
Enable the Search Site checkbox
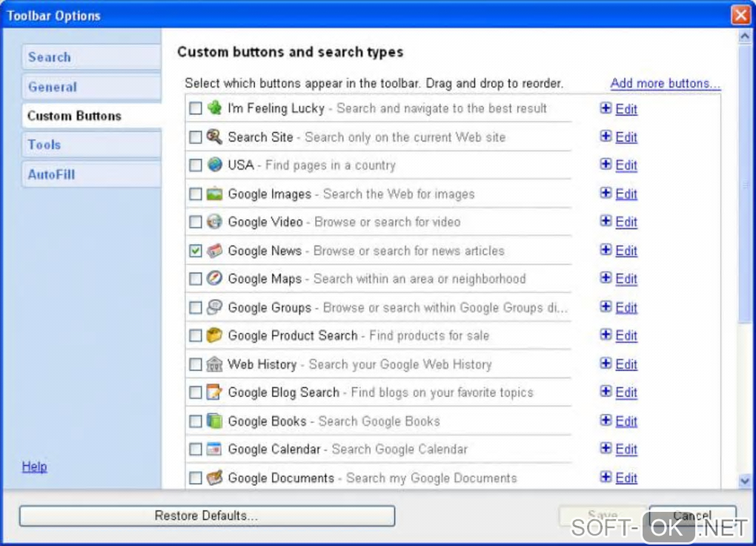click(195, 137)
